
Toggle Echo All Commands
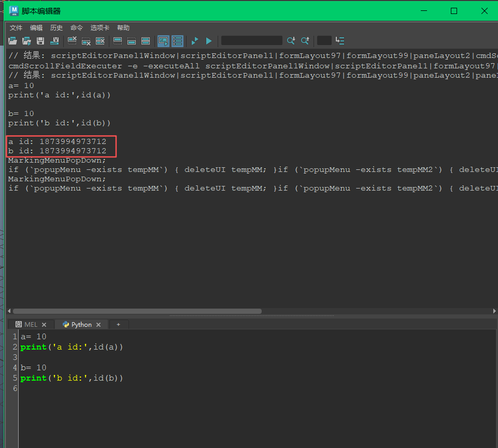tap(163, 40)
